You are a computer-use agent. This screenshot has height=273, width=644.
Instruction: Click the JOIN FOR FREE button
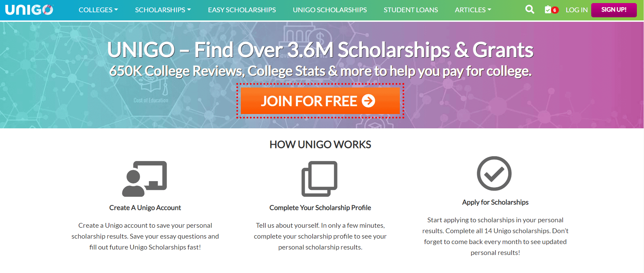[320, 101]
